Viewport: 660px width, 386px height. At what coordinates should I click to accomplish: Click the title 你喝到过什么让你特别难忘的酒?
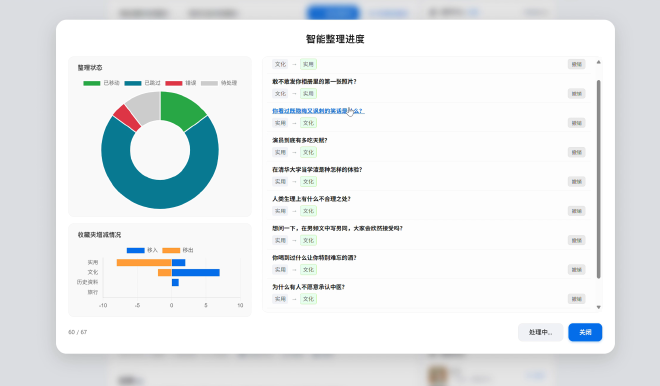tap(314, 258)
